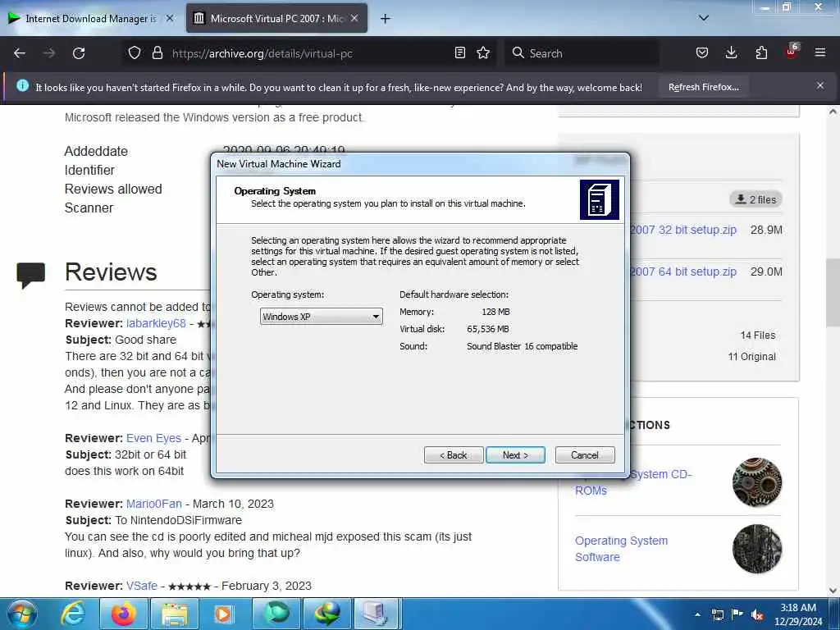
Task: Focus the archive.org URL address field
Action: click(x=311, y=53)
